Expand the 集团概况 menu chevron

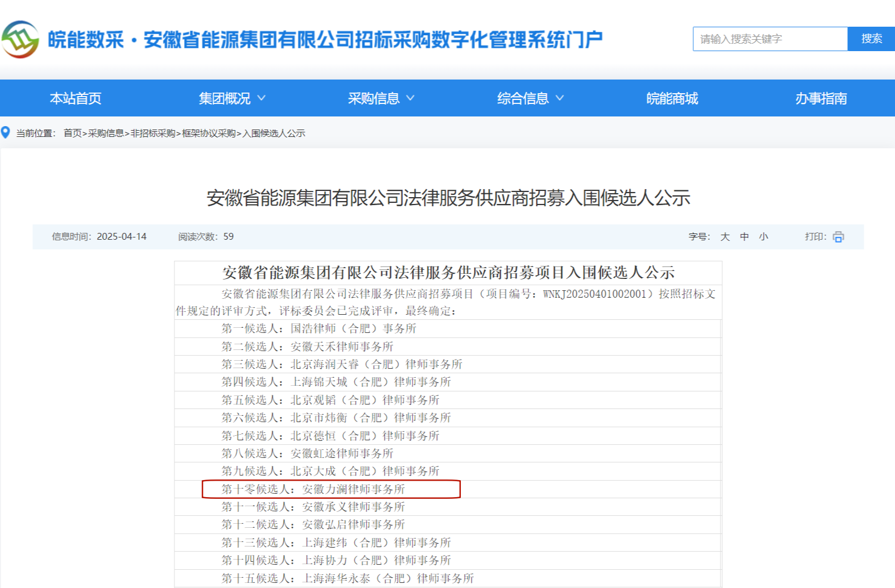coord(261,98)
